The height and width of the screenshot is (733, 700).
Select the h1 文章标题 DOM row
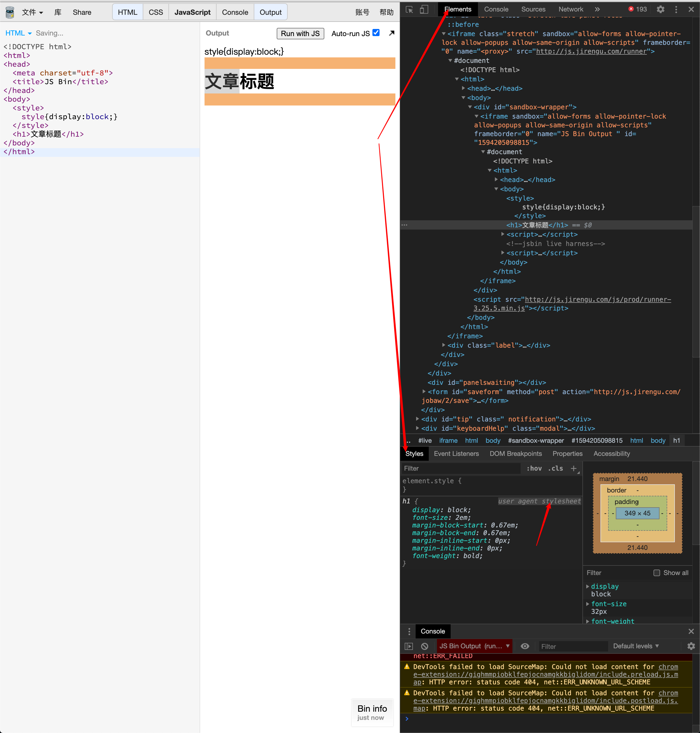click(546, 225)
